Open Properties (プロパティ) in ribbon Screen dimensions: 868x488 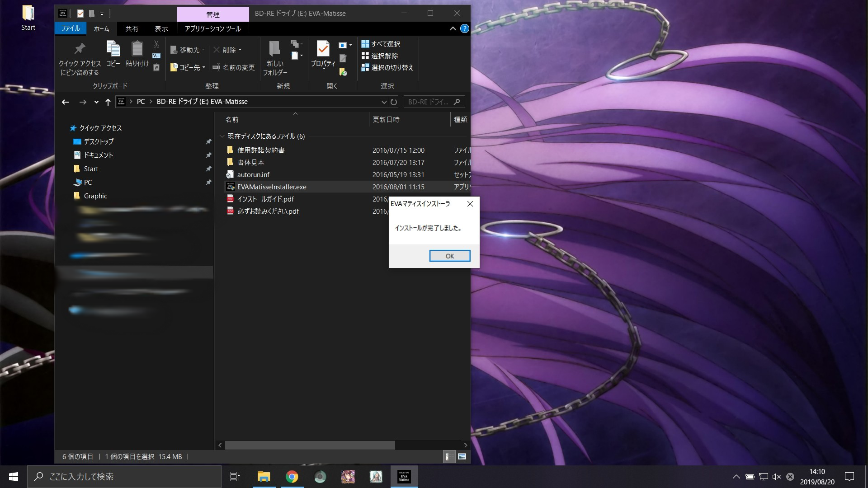click(x=323, y=55)
